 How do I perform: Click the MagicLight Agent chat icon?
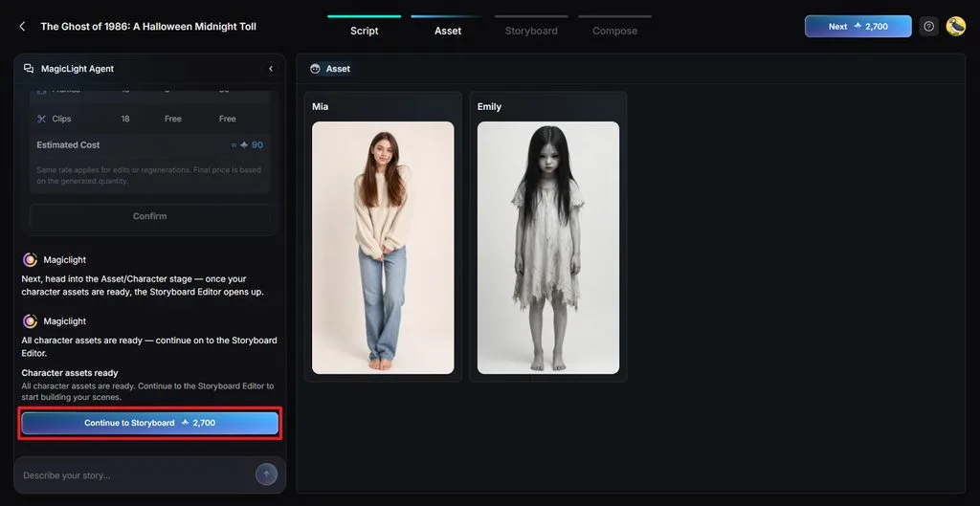pyautogui.click(x=29, y=69)
